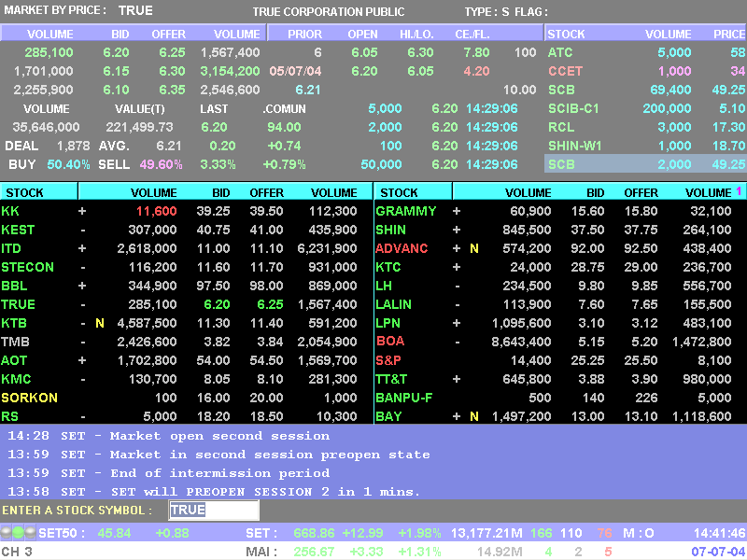747x560 pixels.
Task: Click the OPEN column header
Action: tap(362, 35)
